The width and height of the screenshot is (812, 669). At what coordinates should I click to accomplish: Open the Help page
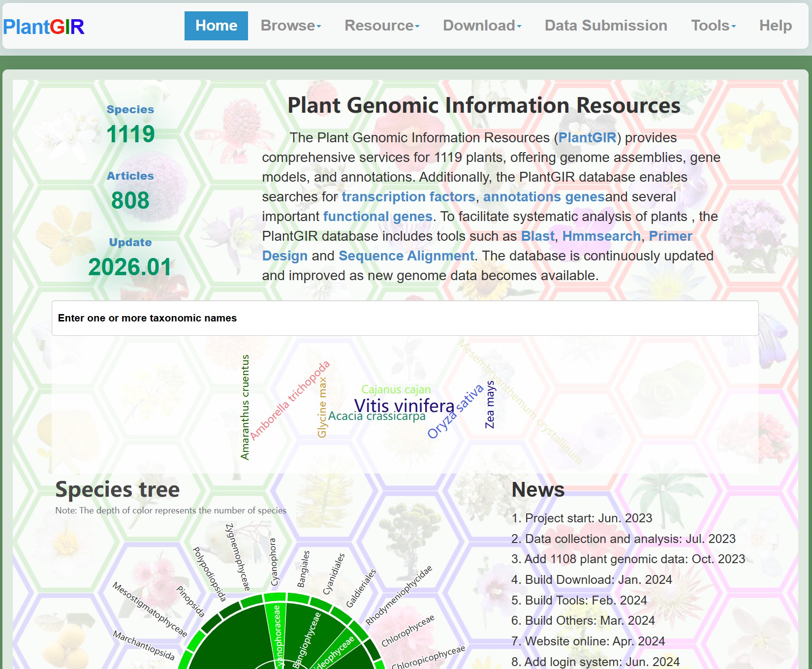coord(775,26)
